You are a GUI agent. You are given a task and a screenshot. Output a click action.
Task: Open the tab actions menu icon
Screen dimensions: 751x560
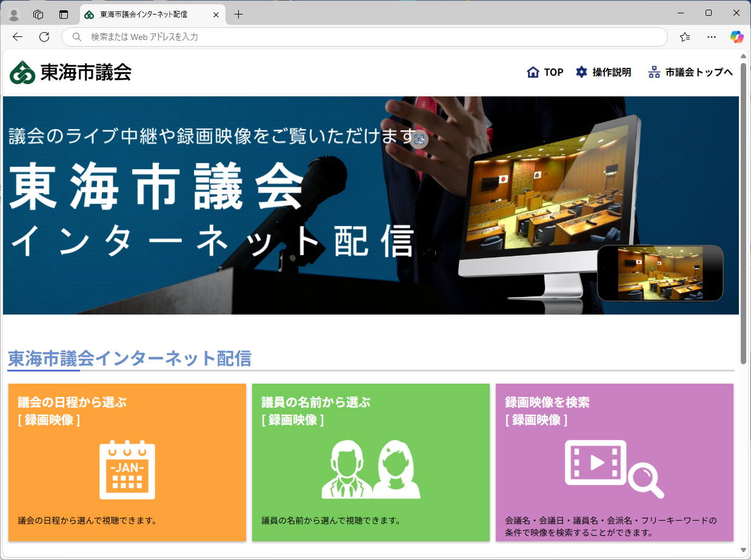click(64, 15)
